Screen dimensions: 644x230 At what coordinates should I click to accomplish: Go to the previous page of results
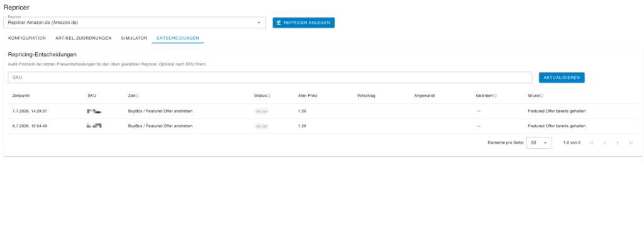point(604,143)
